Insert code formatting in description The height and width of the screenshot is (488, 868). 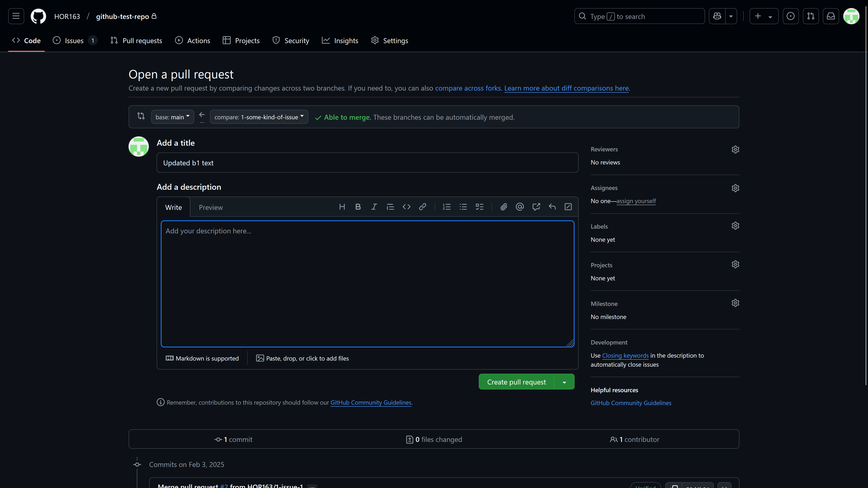[406, 207]
